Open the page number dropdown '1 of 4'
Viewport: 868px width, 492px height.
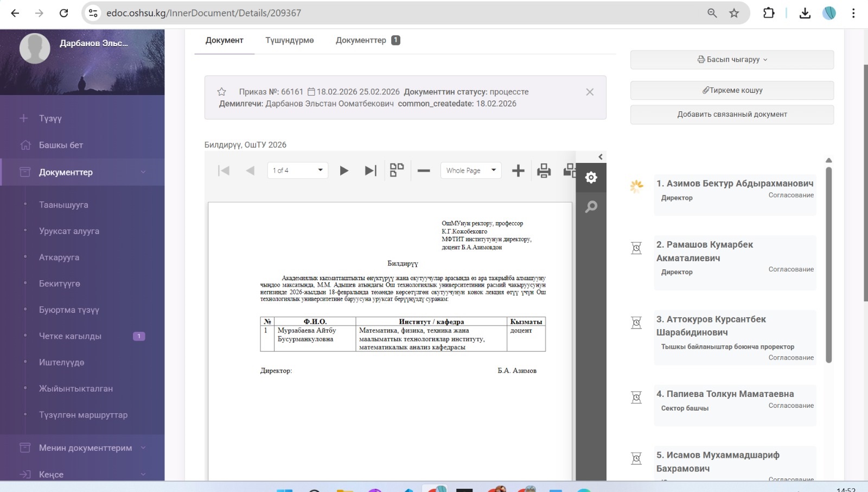click(x=297, y=171)
